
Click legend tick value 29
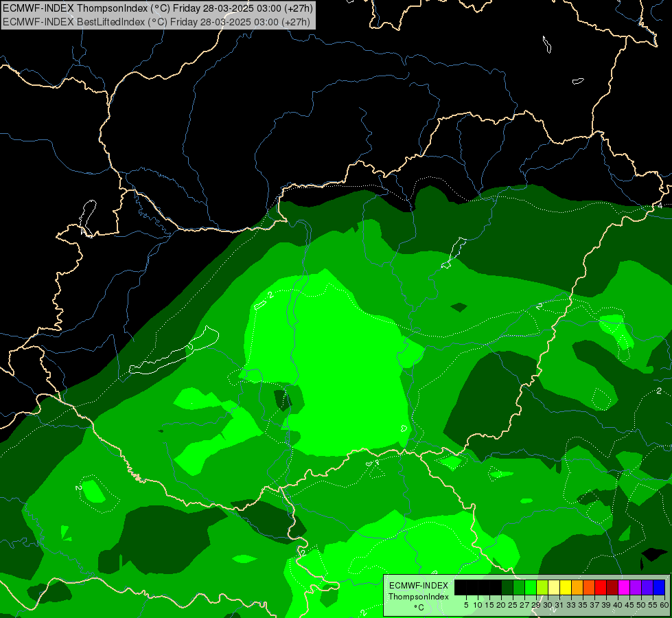pos(536,605)
